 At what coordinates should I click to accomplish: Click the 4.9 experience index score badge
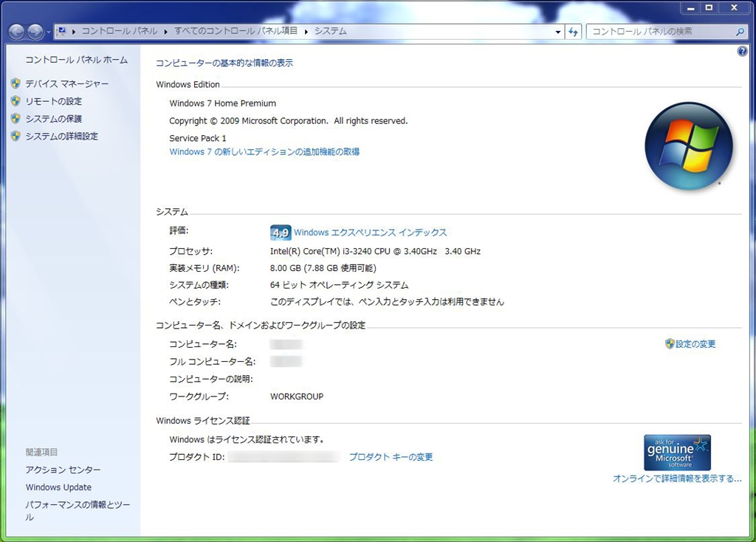(281, 233)
